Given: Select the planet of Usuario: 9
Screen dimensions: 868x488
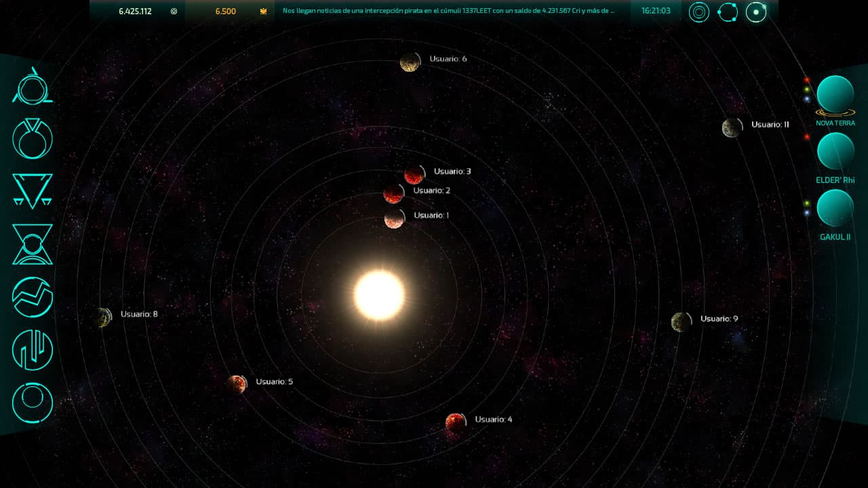Looking at the screenshot, I should pyautogui.click(x=680, y=322).
